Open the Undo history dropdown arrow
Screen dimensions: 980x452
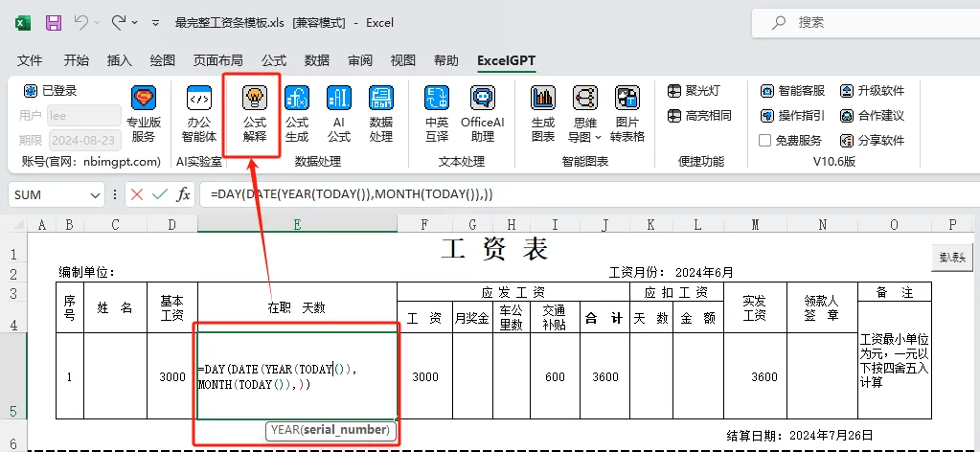pyautogui.click(x=98, y=23)
